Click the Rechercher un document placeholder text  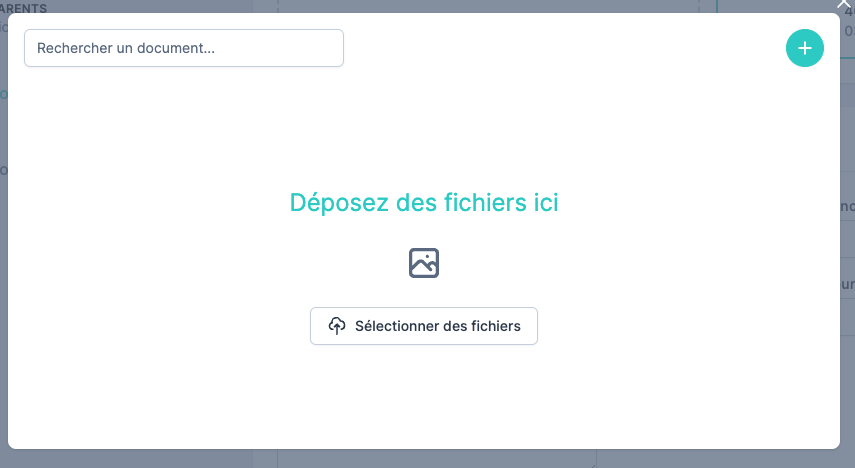(x=126, y=48)
